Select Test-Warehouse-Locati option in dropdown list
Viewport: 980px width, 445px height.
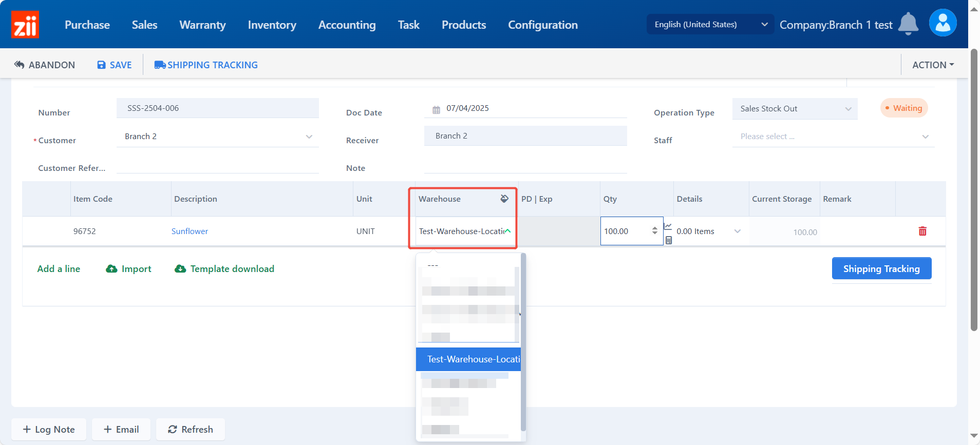[468, 359]
